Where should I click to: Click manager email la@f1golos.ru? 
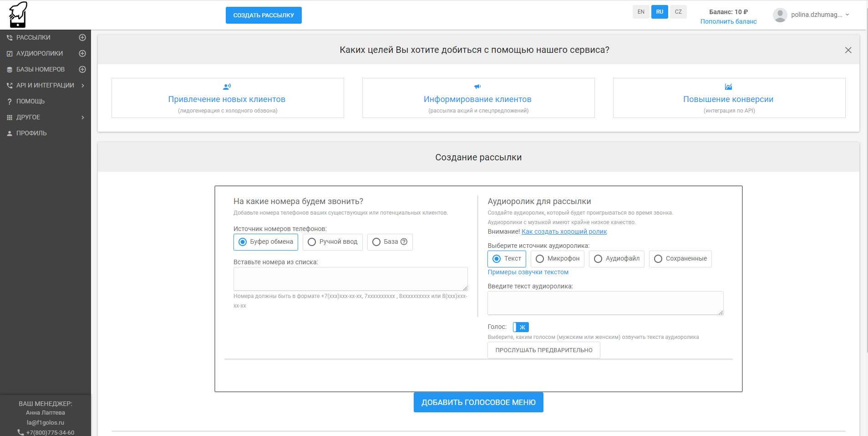coord(46,422)
